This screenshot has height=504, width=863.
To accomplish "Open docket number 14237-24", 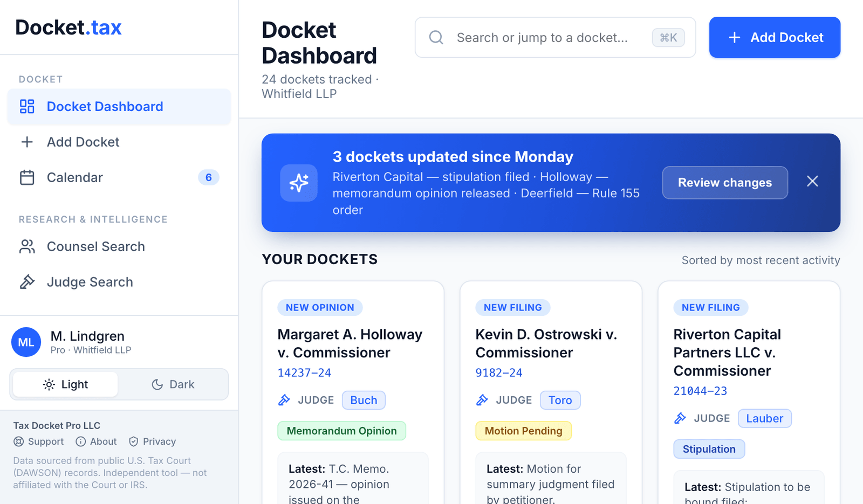I will pos(304,373).
